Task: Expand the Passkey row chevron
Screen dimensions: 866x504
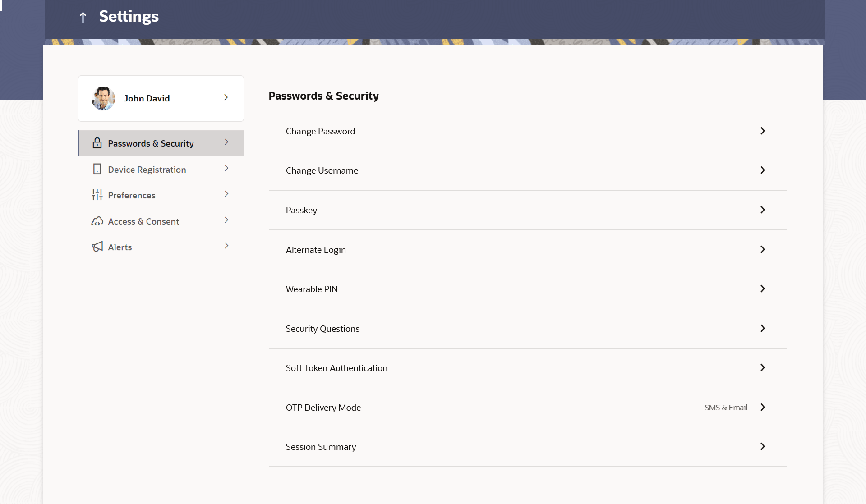Action: click(762, 210)
